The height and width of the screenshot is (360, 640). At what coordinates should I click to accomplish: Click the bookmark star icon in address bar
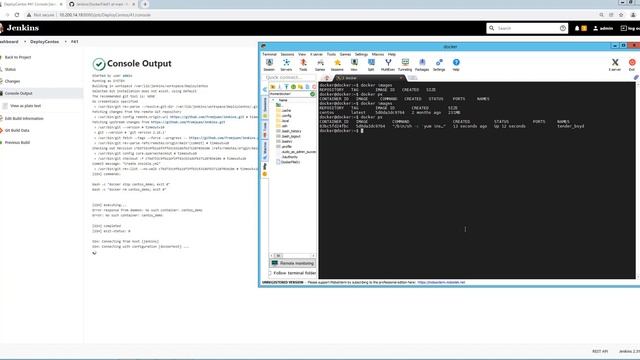click(621, 15)
